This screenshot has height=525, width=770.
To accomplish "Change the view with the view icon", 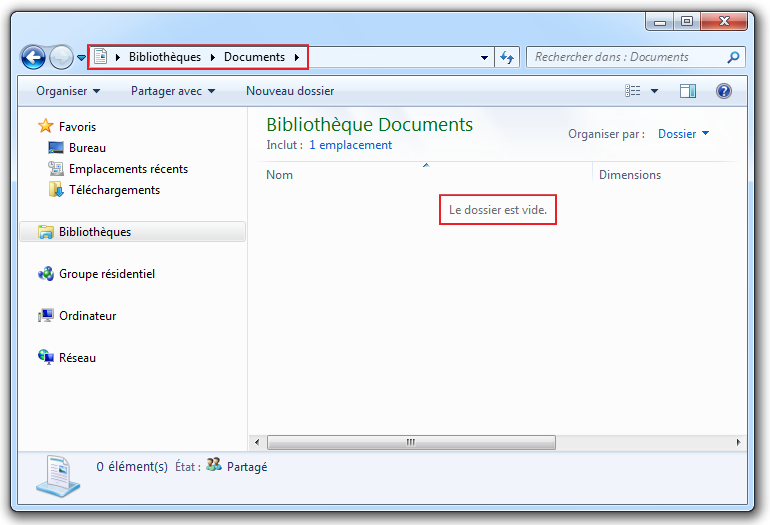I will coord(632,91).
